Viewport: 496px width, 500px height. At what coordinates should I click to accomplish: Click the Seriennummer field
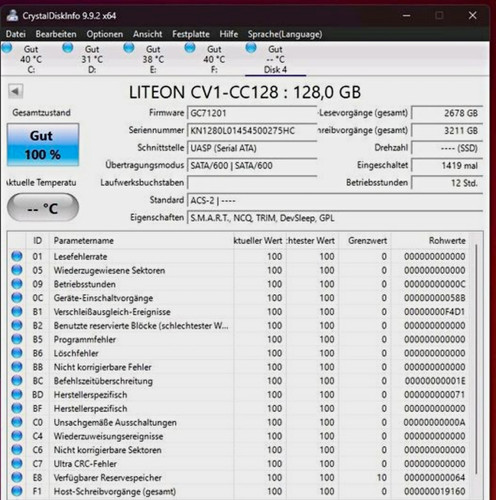(252, 130)
